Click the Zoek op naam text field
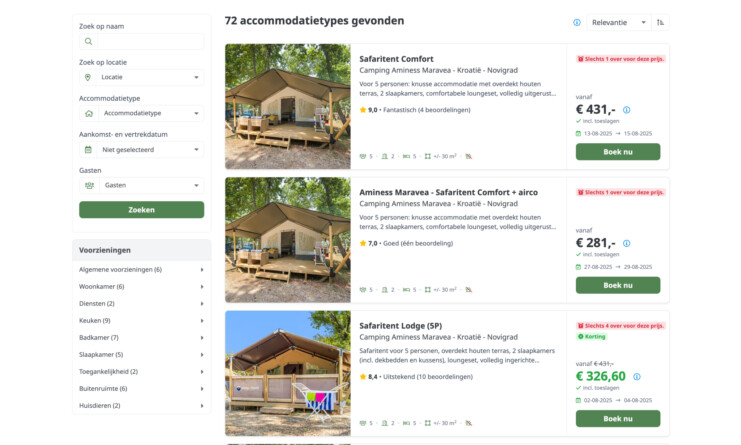Image resolution: width=741 pixels, height=445 pixels. (148, 42)
